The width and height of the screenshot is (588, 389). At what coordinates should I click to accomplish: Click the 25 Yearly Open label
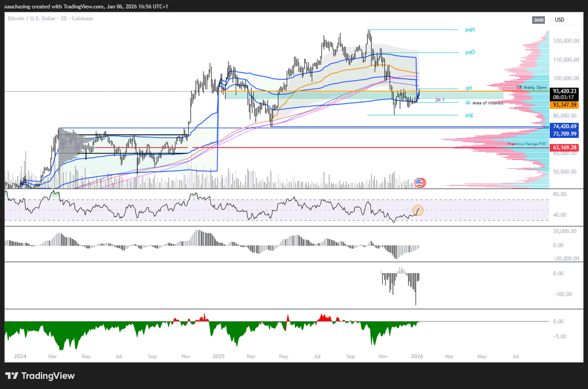pyautogui.click(x=532, y=87)
